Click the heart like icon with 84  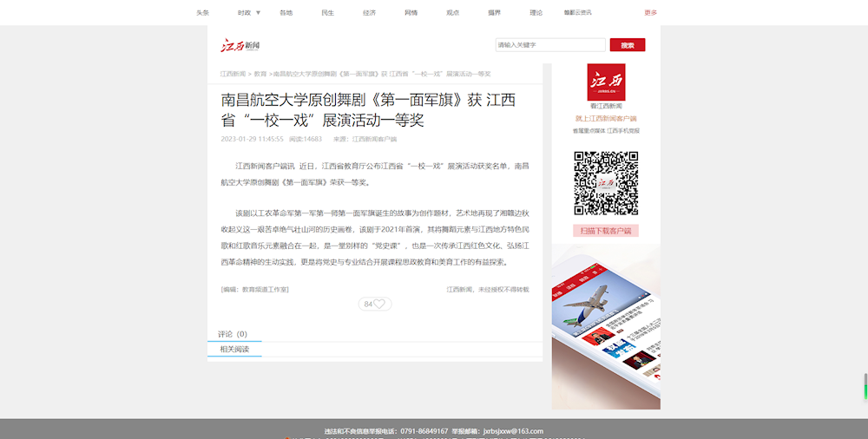point(375,304)
